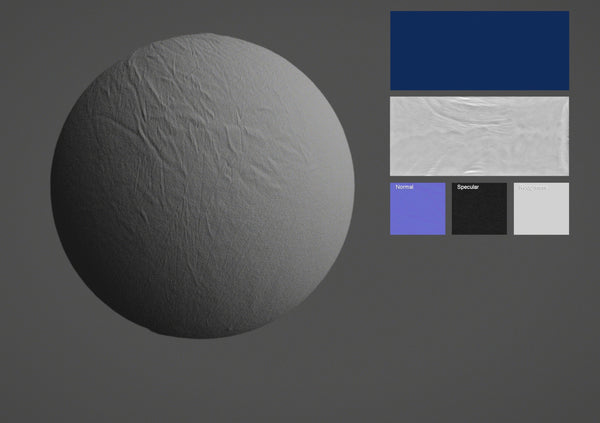Open the Specular map thumbnail

point(479,209)
